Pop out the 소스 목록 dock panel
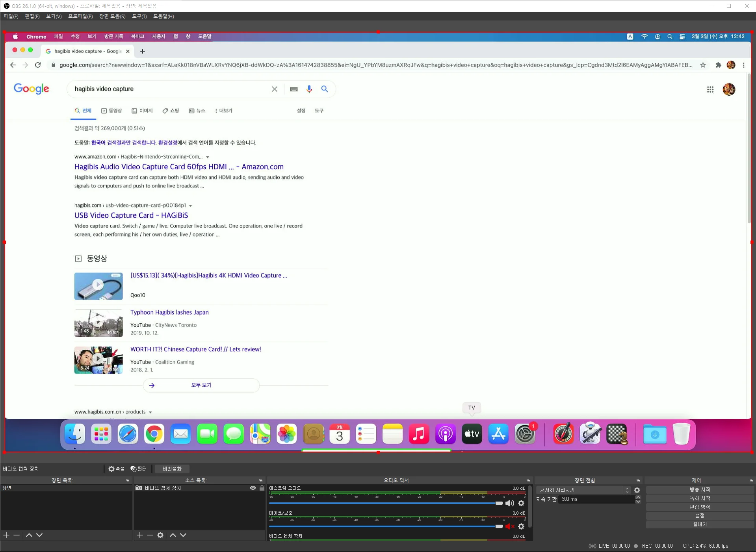 click(260, 480)
